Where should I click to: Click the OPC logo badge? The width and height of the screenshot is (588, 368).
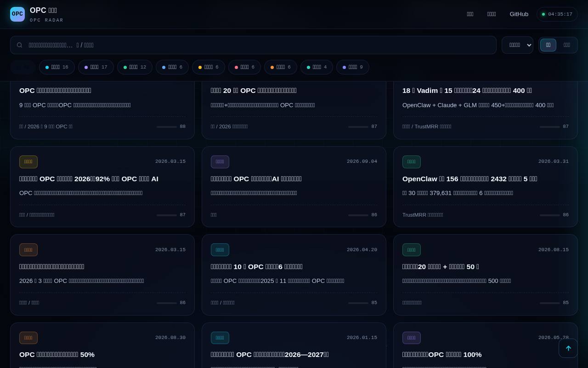pos(17,14)
